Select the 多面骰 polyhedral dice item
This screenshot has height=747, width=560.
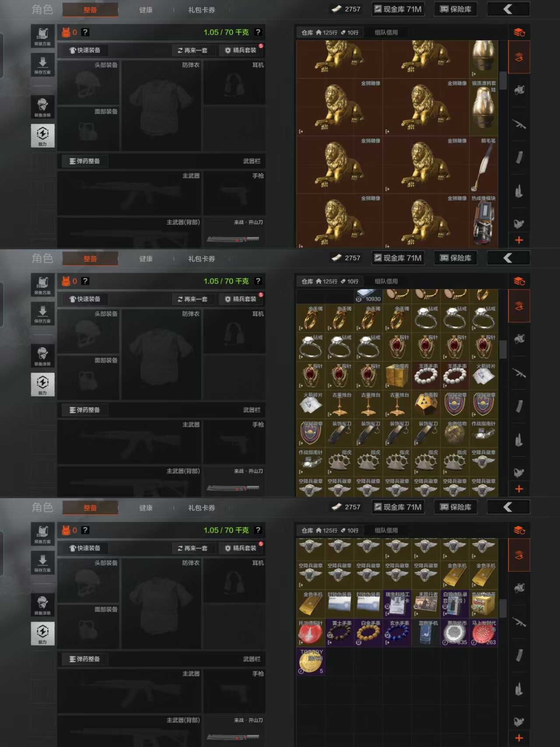coord(426,405)
